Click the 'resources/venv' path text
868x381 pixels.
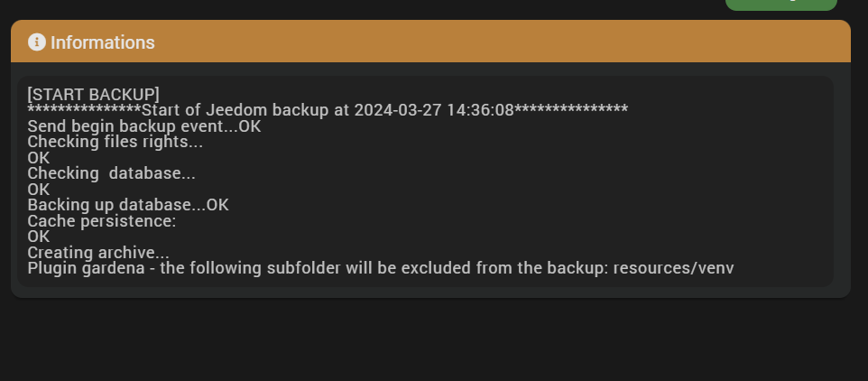674,268
